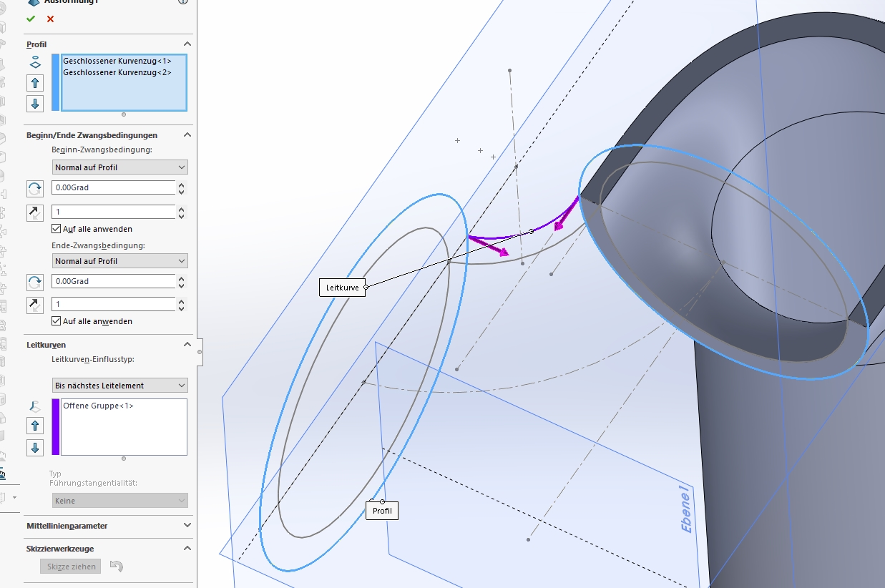Screen dimensions: 885x588
Task: Move guide curve up in Leitkurven list
Action: pos(35,426)
